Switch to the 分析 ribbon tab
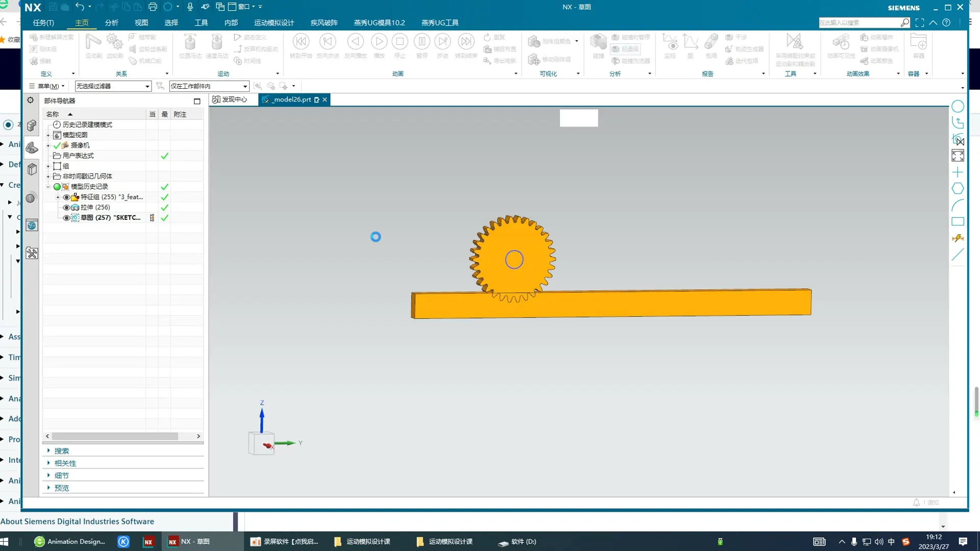The height and width of the screenshot is (551, 980). [111, 23]
